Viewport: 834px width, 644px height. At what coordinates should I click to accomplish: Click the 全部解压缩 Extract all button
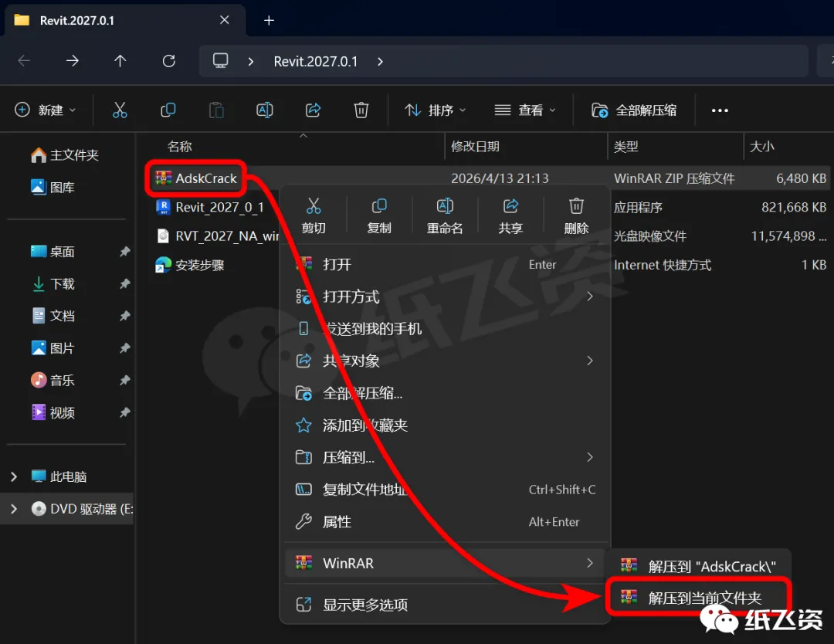tap(634, 110)
